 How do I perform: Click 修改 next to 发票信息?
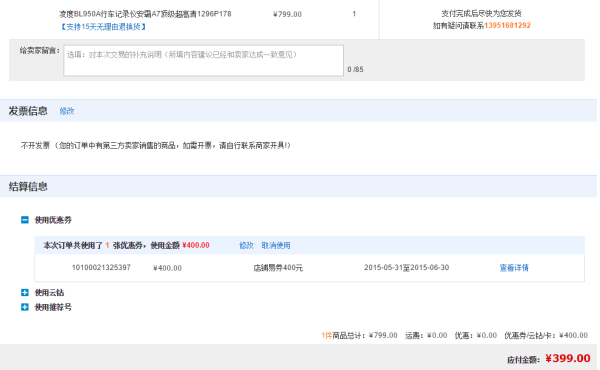pos(67,111)
